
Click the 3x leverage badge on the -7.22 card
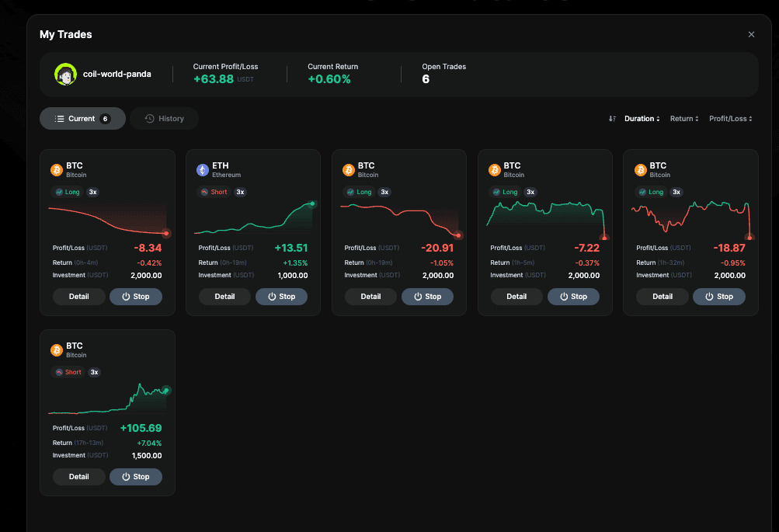tap(530, 193)
